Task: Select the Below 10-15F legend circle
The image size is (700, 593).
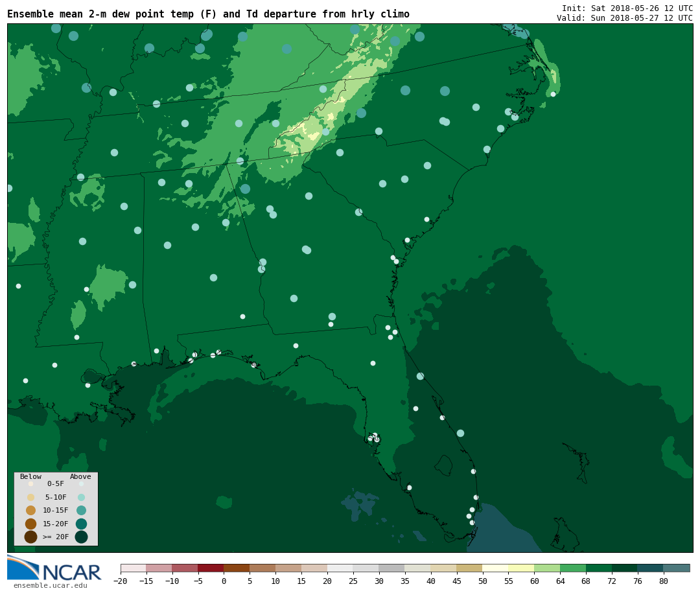Action: point(31,510)
